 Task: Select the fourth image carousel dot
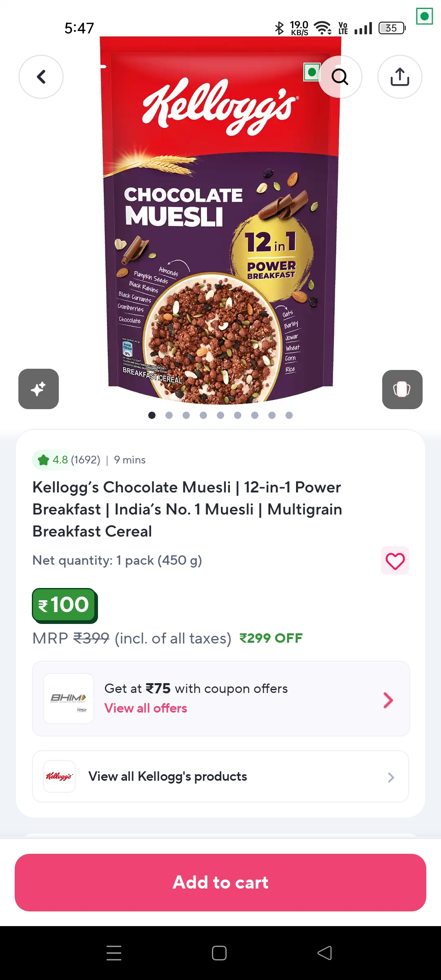click(x=203, y=415)
